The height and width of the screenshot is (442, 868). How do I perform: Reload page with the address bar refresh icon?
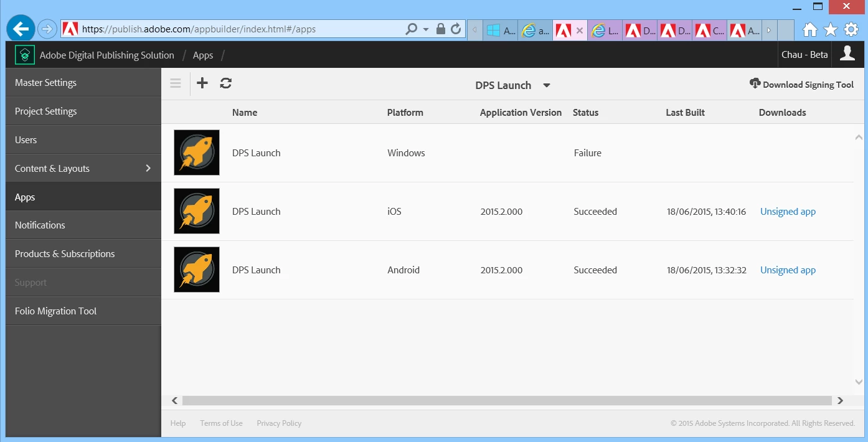[456, 29]
